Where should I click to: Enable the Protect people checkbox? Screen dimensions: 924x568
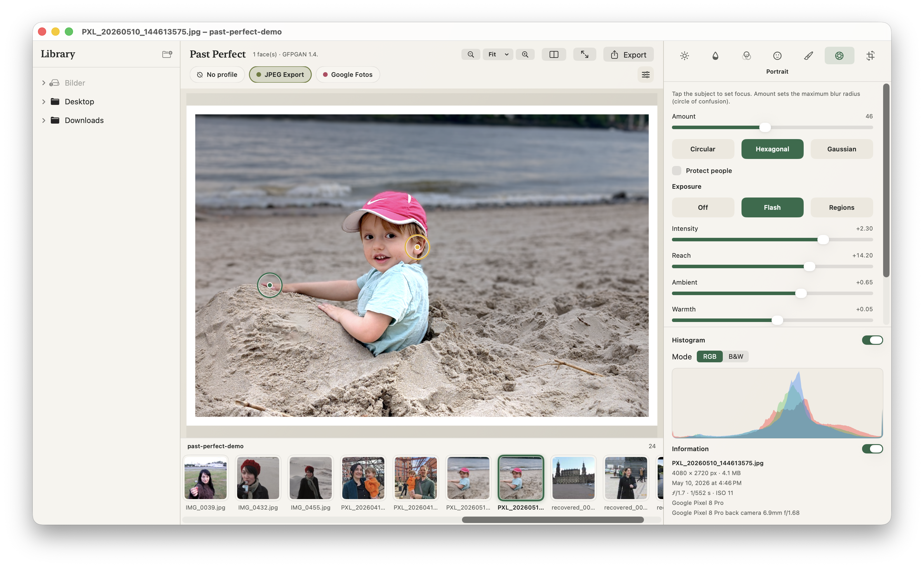(677, 171)
